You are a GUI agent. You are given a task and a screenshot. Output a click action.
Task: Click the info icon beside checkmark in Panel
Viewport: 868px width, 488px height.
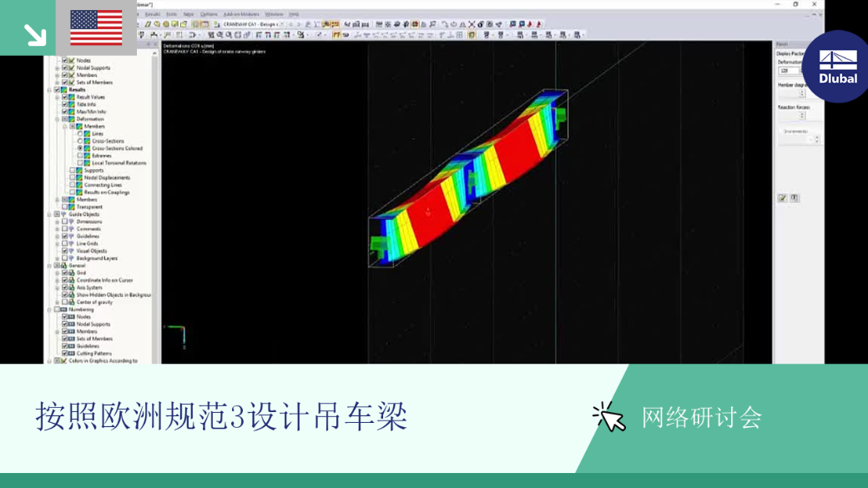click(x=795, y=198)
